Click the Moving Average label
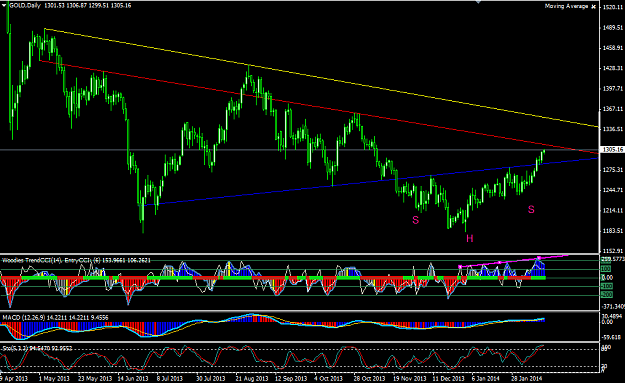 tap(566, 6)
